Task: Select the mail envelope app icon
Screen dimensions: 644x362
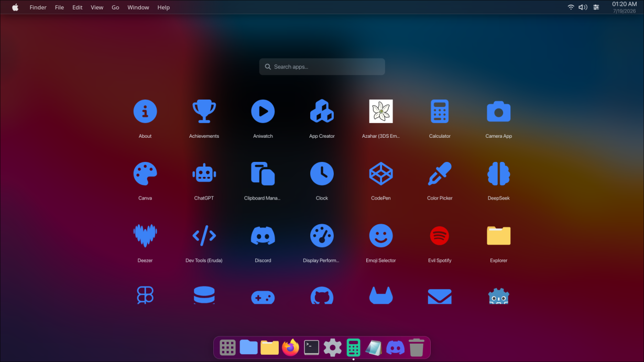Action: tap(440, 297)
